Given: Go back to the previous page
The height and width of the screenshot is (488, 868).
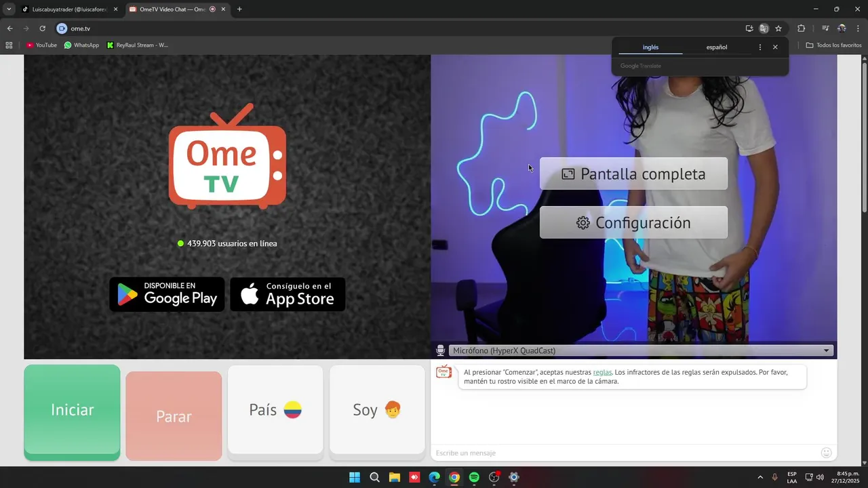Looking at the screenshot, I should coord(9,28).
